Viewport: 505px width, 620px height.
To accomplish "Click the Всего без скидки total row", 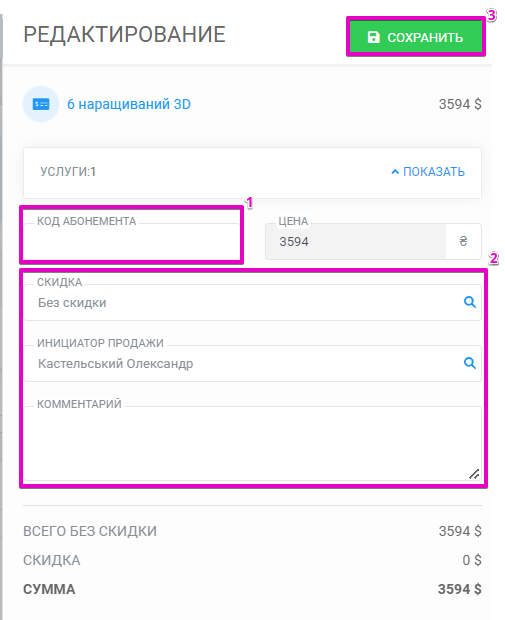I will (252, 531).
